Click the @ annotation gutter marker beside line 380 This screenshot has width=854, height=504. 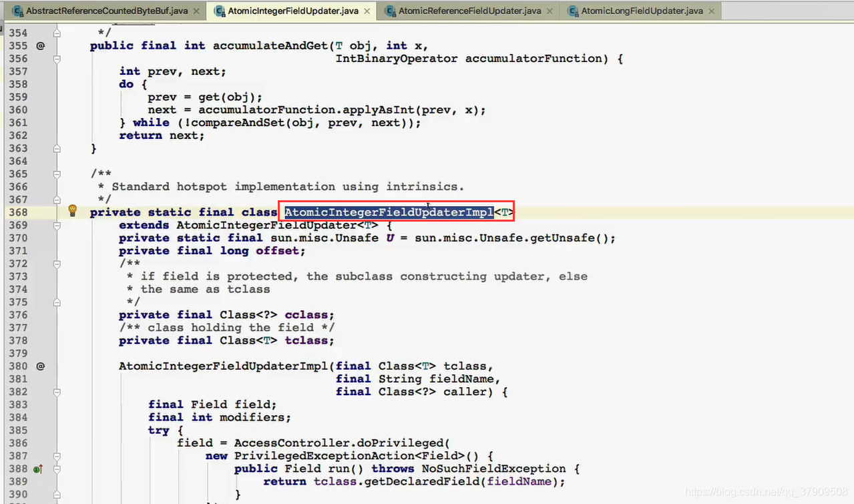pyautogui.click(x=40, y=366)
